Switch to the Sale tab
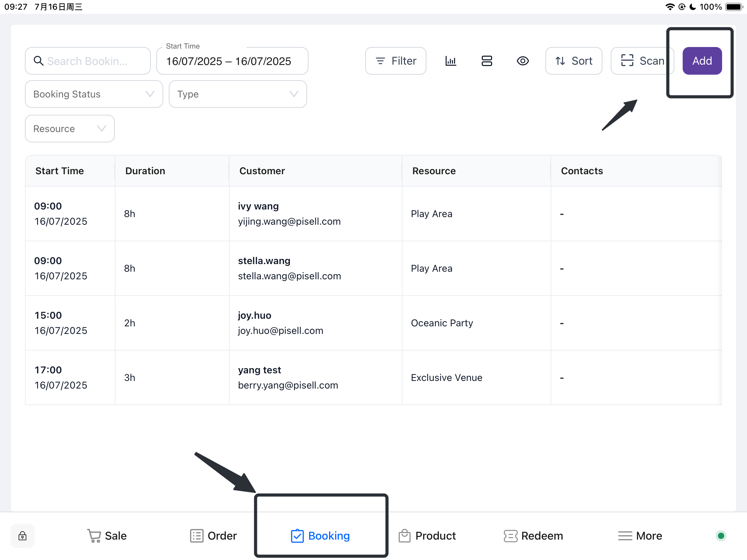The width and height of the screenshot is (747, 560). point(107,535)
